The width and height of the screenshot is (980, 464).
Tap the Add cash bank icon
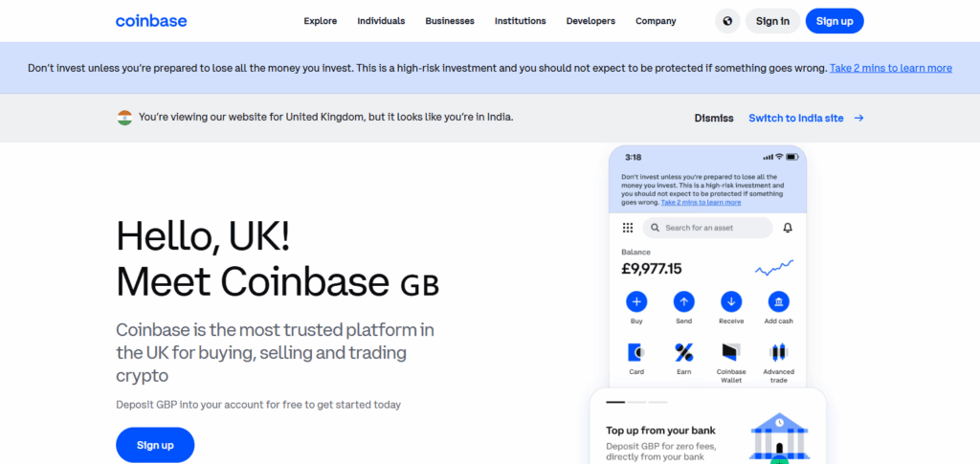click(779, 302)
